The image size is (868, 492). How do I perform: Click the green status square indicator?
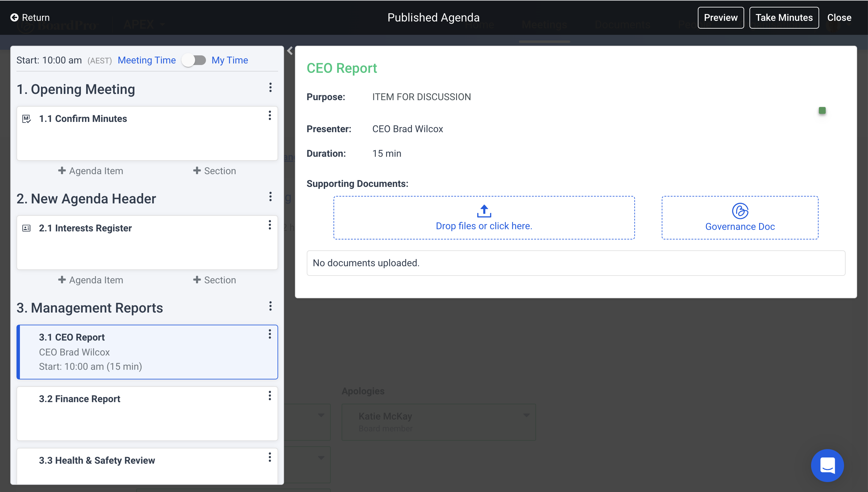tap(822, 110)
